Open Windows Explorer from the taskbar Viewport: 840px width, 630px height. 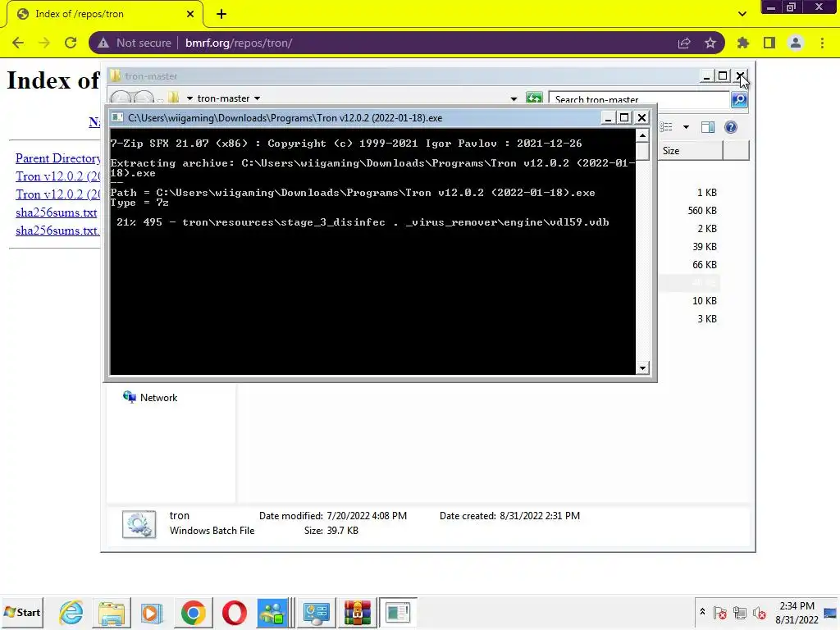coord(111,612)
